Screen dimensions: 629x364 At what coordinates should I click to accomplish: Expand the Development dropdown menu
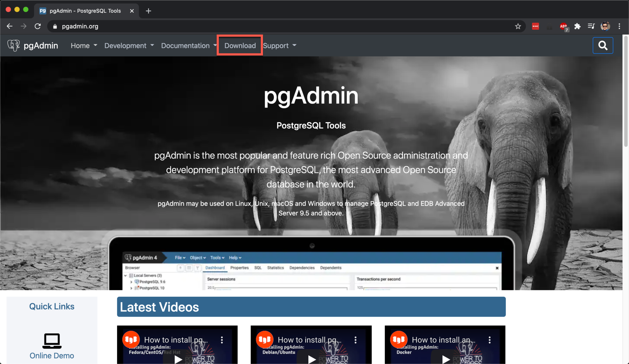click(129, 45)
